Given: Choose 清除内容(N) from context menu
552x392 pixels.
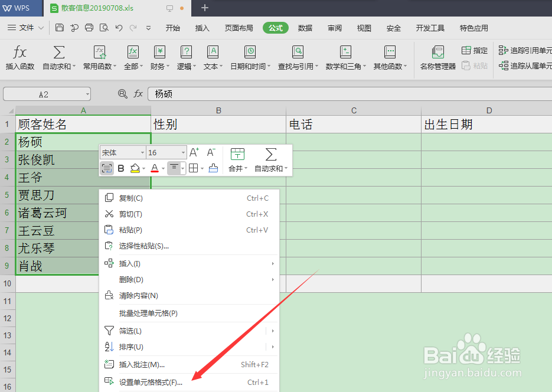Looking at the screenshot, I should (190, 296).
